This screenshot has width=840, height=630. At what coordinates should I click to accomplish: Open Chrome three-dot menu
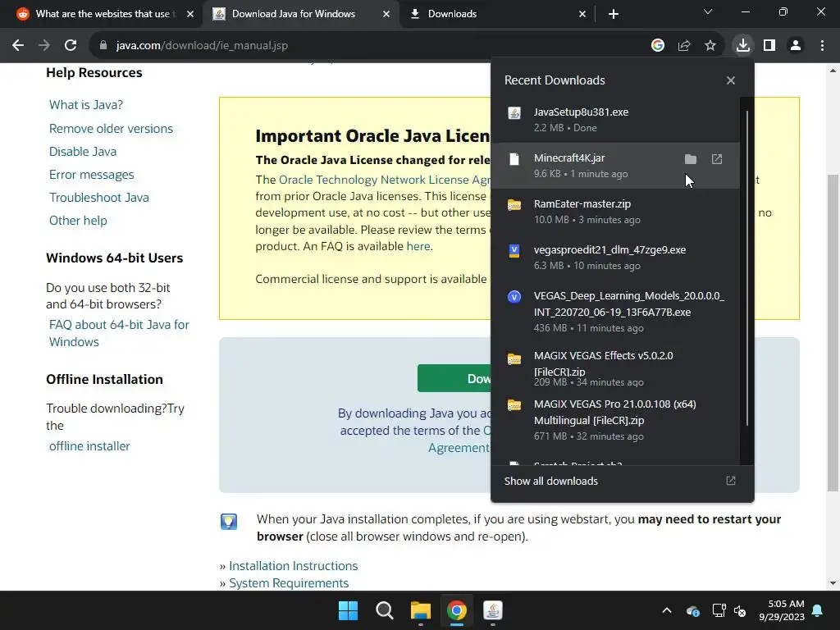tap(822, 46)
